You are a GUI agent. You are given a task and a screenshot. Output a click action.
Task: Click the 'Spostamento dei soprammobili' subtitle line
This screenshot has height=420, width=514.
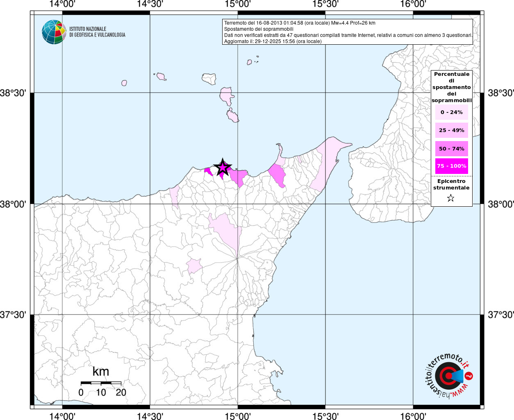tap(259, 29)
